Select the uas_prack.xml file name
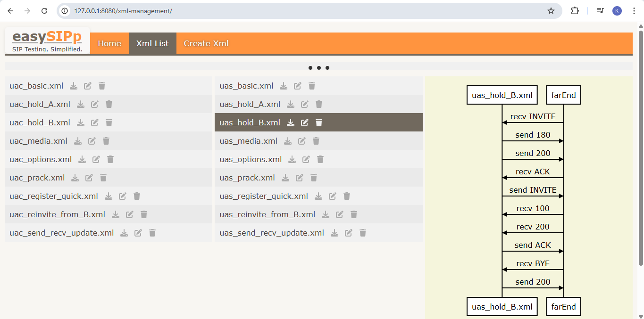Image resolution: width=644 pixels, height=319 pixels. coord(247,178)
